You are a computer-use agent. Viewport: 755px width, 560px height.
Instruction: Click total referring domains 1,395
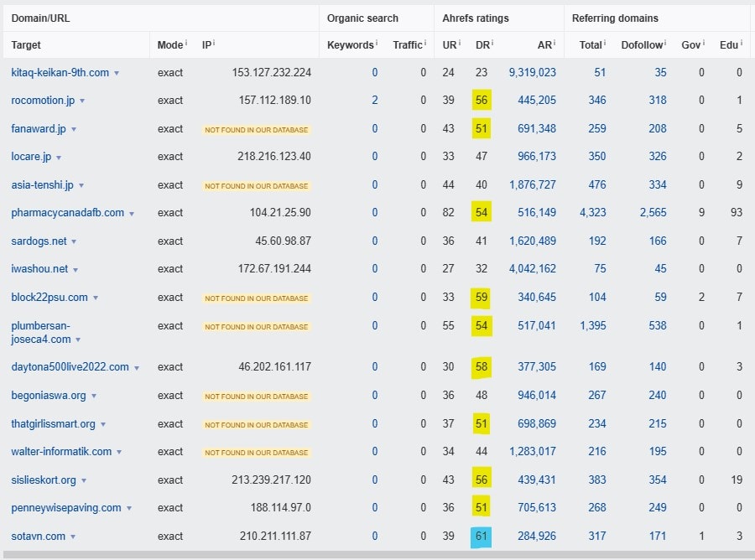(593, 326)
